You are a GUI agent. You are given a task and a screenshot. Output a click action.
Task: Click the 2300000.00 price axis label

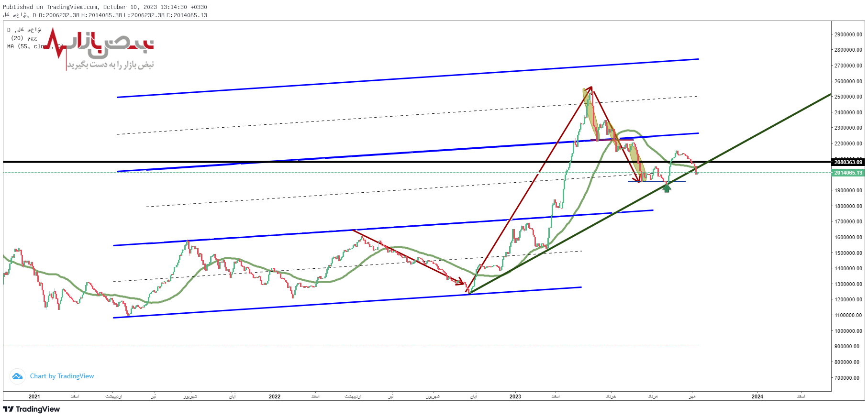point(848,128)
